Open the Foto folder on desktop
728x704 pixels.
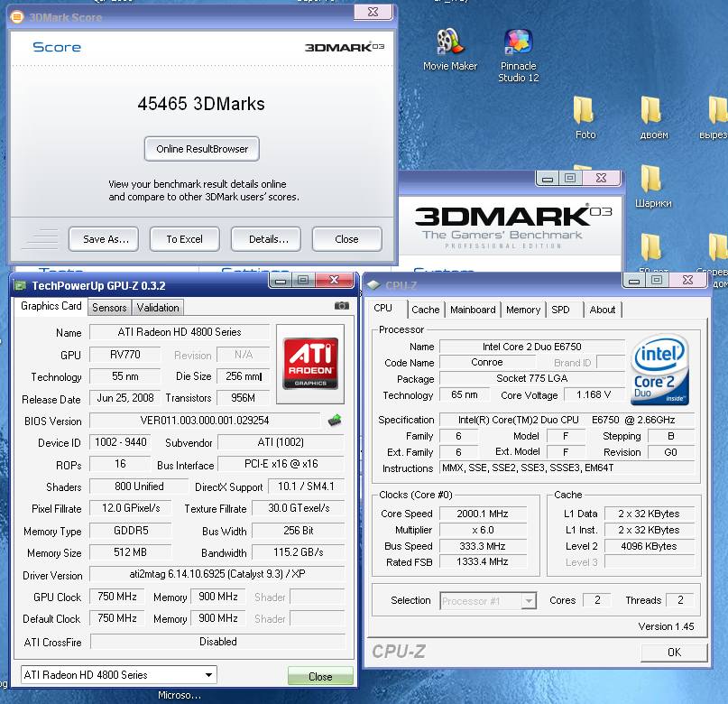point(585,118)
